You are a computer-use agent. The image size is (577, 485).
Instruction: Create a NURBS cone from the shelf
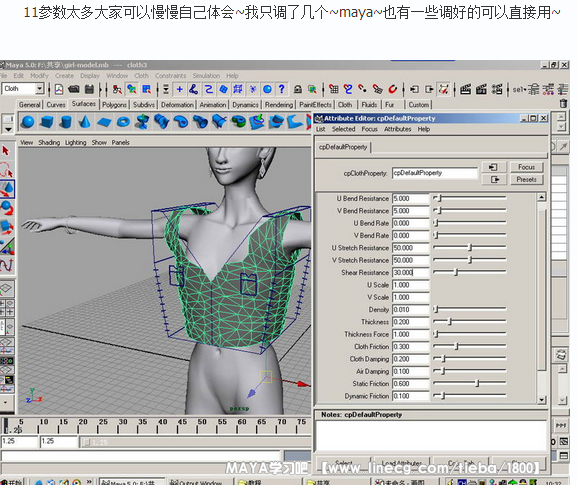click(x=85, y=122)
